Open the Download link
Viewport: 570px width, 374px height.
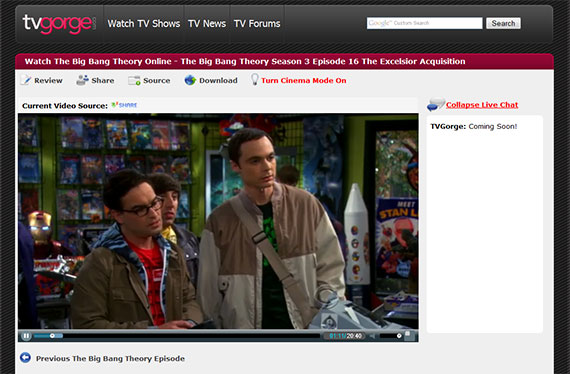(218, 81)
